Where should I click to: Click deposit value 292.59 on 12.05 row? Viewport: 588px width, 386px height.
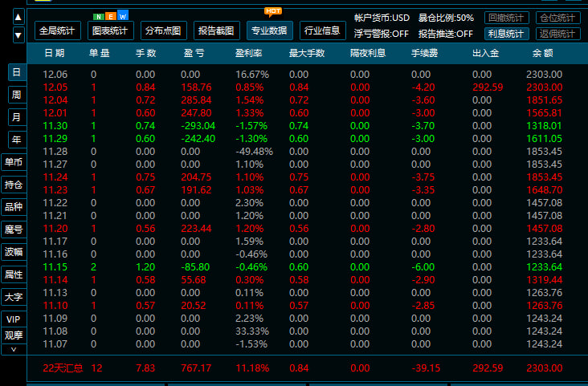tap(488, 87)
